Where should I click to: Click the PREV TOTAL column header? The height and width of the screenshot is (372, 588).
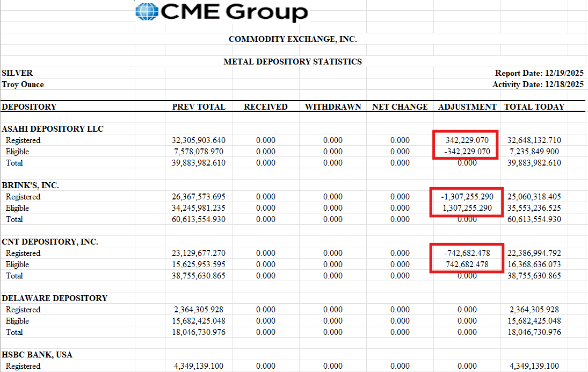(x=199, y=106)
